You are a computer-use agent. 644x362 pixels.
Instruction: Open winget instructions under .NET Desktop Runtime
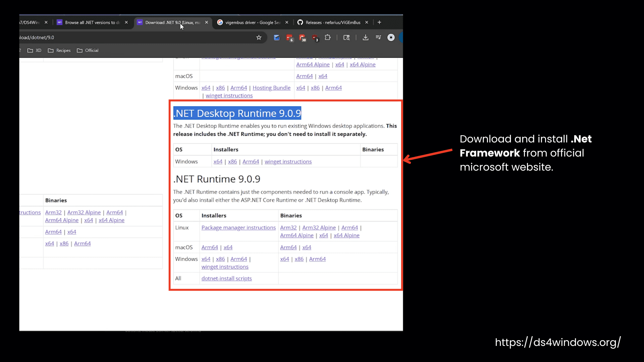coord(288,162)
